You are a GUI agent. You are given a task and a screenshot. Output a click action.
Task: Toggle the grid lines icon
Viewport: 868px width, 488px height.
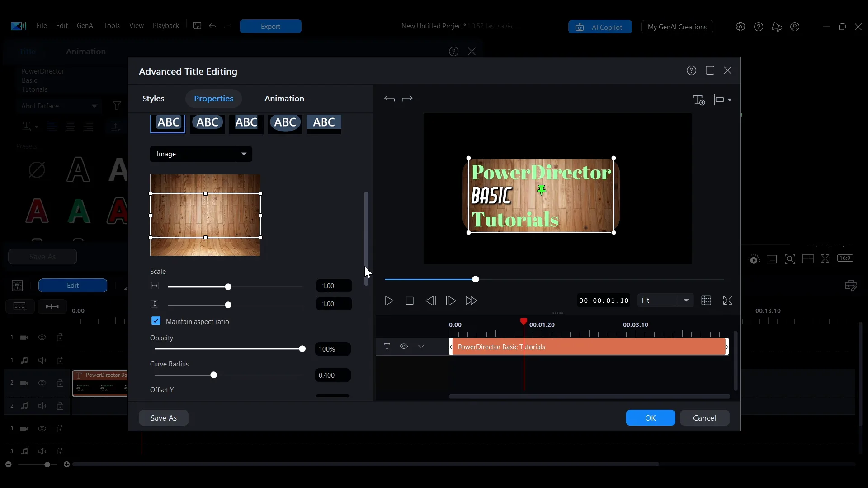(x=706, y=300)
